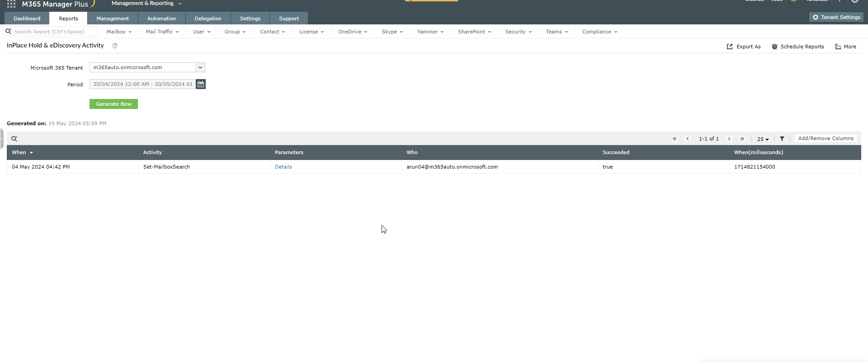Expand the Compliance reports menu
Screen dimensions: 868x362
pyautogui.click(x=600, y=32)
